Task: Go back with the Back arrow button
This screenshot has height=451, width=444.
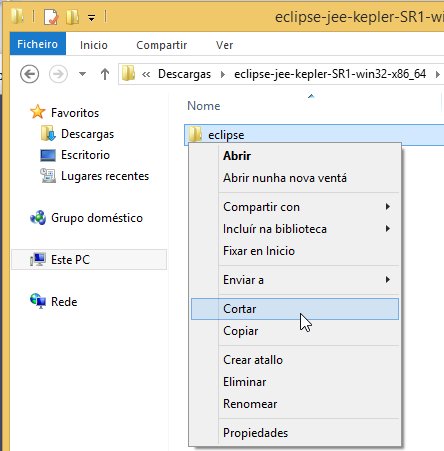Action: coord(29,74)
